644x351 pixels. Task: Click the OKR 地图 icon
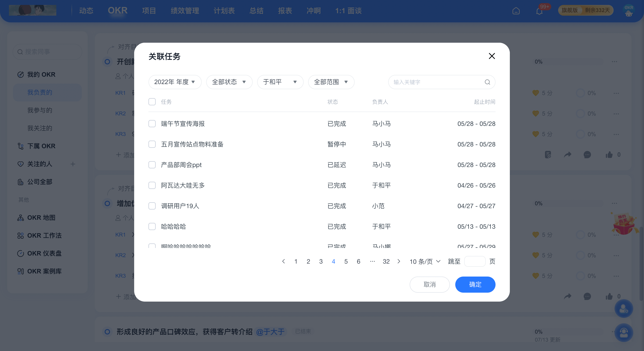(21, 218)
